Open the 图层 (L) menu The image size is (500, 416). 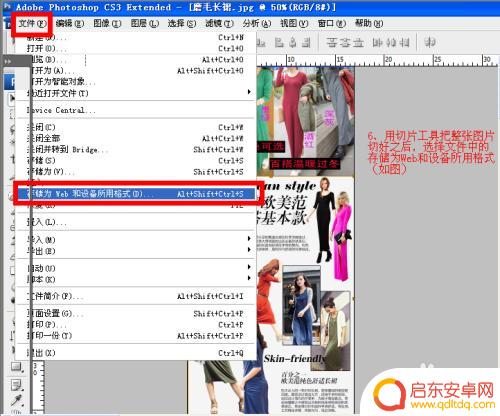coord(144,23)
